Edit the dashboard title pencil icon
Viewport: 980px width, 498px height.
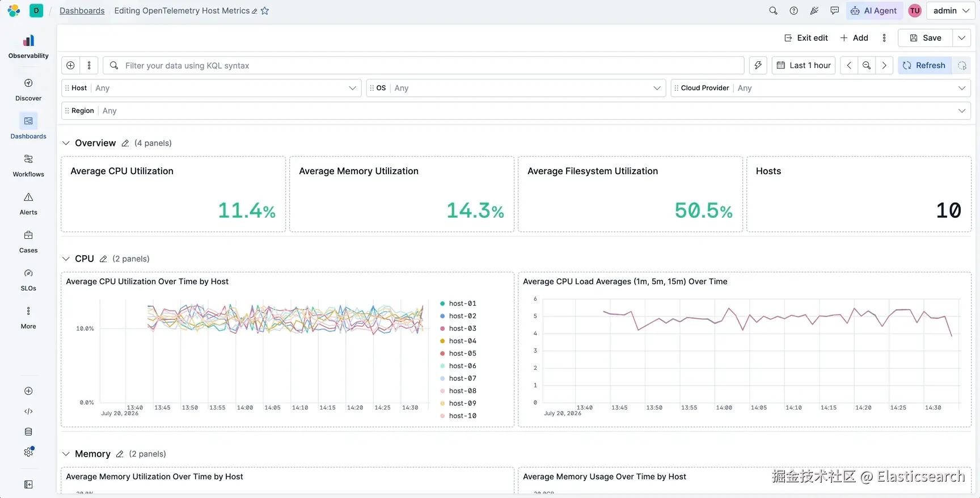(255, 11)
